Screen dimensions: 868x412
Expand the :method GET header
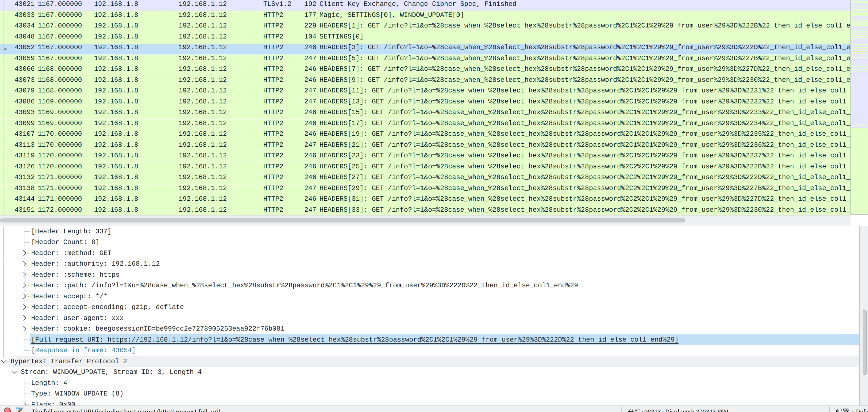pos(25,253)
